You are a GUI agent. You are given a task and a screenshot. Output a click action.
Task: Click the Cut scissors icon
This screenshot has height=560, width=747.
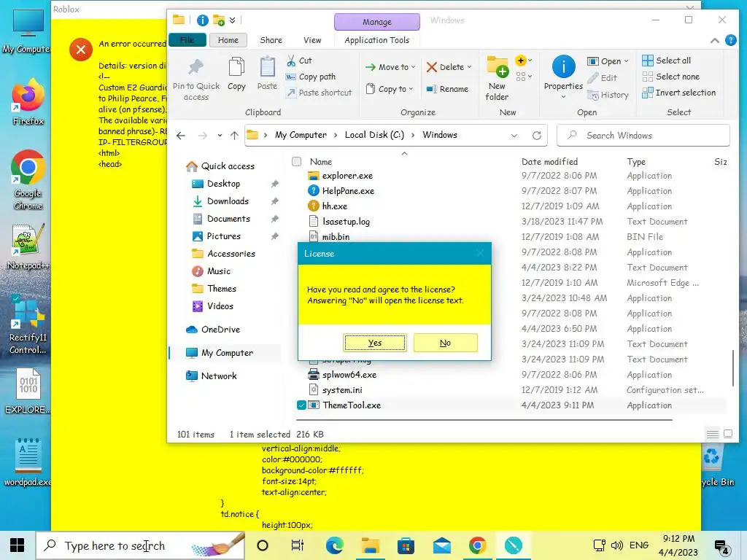pos(290,61)
